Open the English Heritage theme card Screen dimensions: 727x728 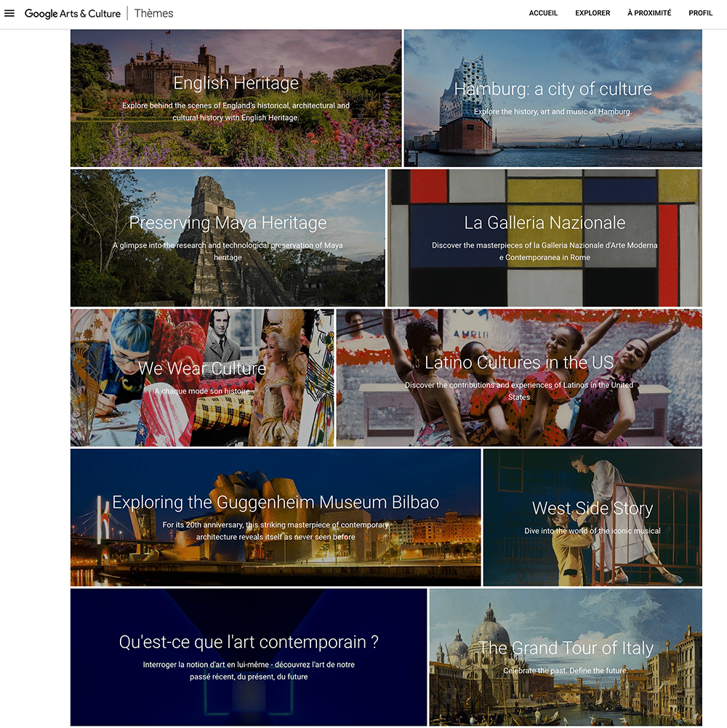click(236, 98)
